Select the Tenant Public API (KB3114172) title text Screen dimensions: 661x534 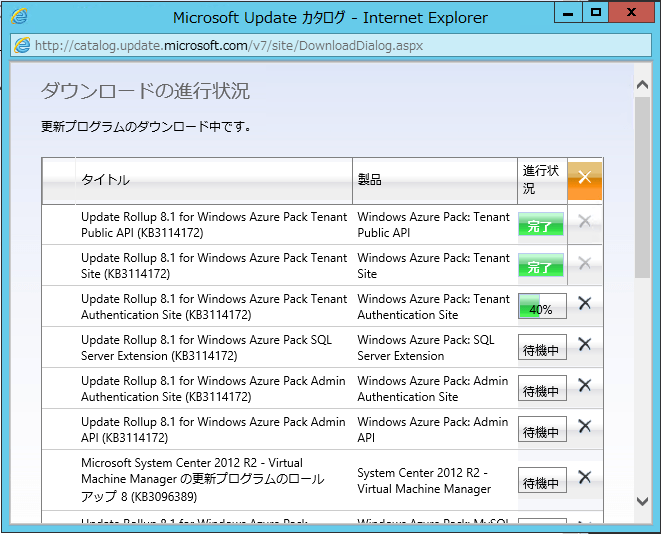click(x=214, y=225)
